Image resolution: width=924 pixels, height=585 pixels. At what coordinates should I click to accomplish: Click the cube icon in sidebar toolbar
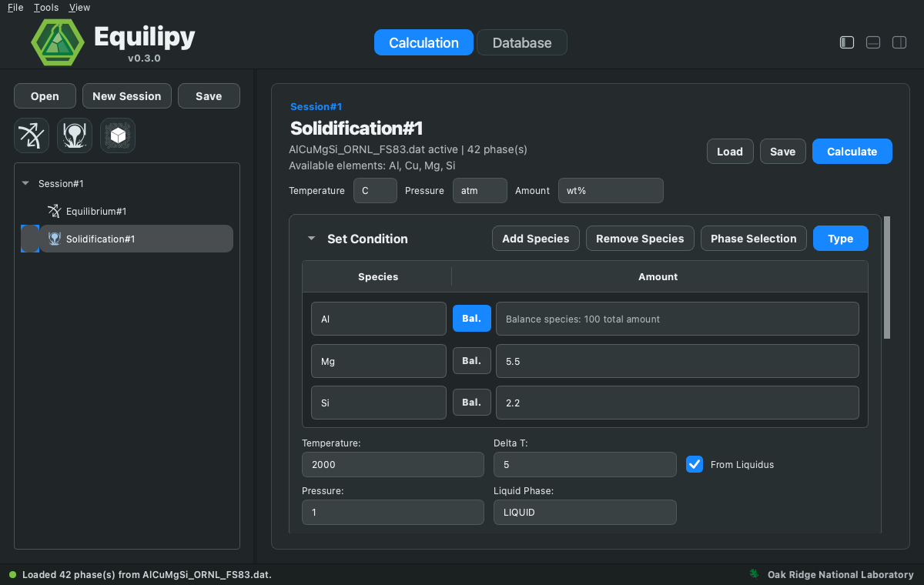(118, 135)
